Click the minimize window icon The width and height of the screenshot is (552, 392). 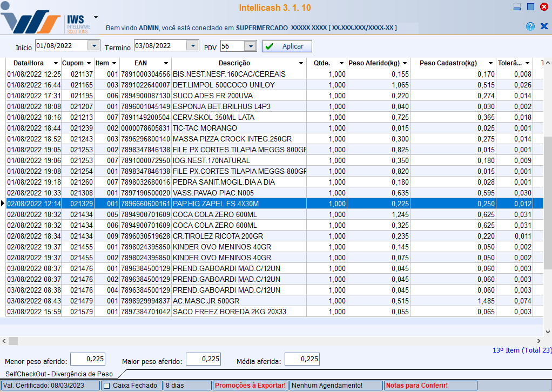[x=517, y=7]
